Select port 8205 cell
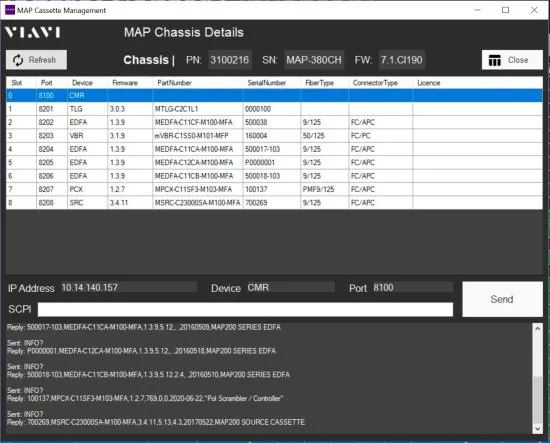Viewport: 550px width, 443px height. [52, 162]
